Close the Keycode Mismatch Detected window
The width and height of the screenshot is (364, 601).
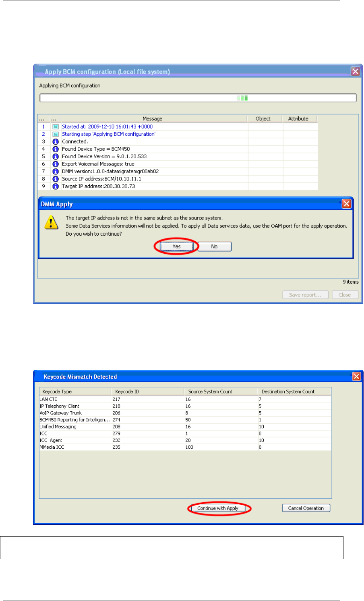[356, 376]
